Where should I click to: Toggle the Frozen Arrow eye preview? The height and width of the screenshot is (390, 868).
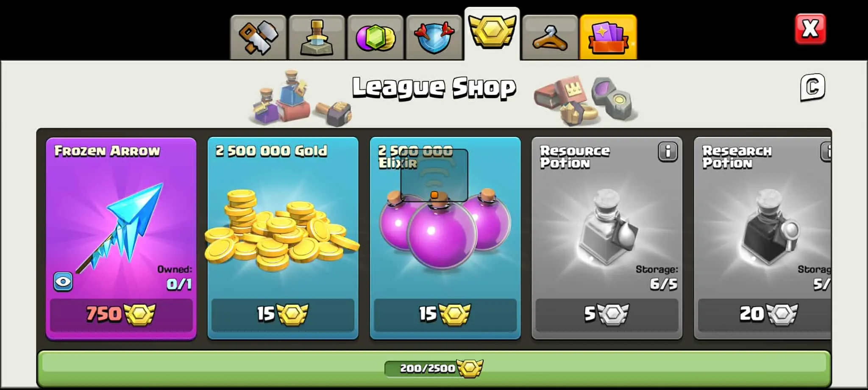pyautogui.click(x=63, y=282)
